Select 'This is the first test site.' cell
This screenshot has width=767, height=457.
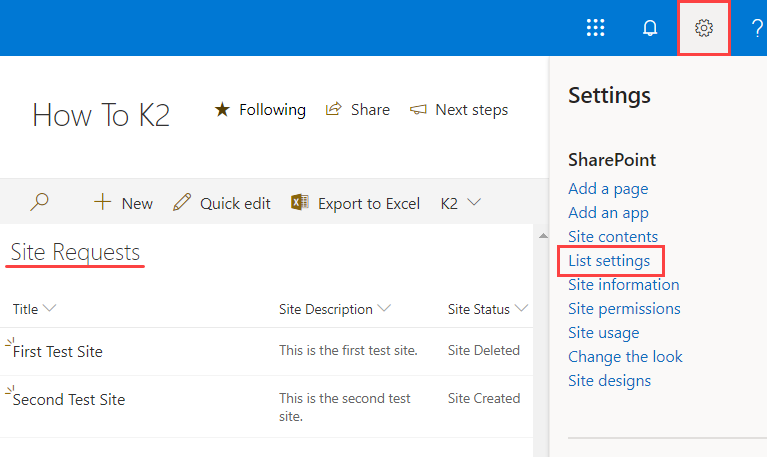(348, 350)
